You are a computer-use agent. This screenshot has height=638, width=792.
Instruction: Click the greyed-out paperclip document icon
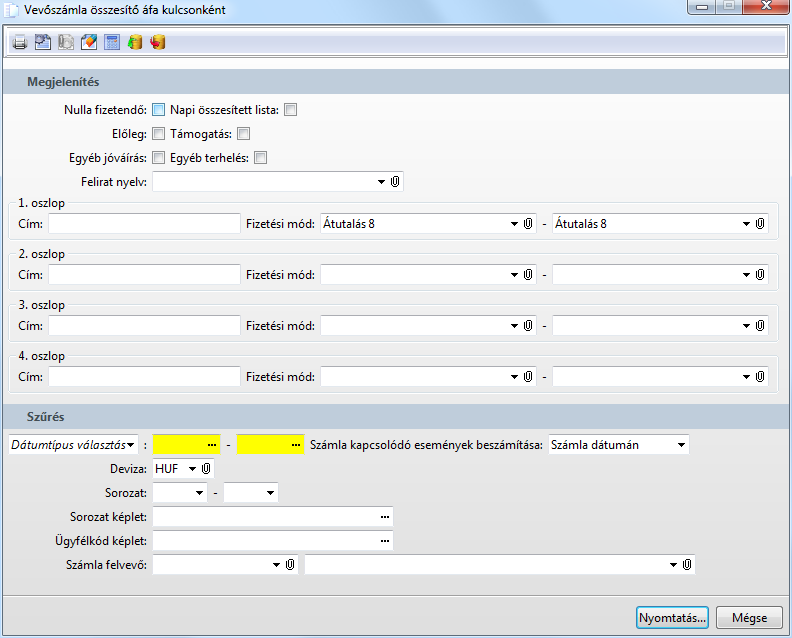point(66,42)
